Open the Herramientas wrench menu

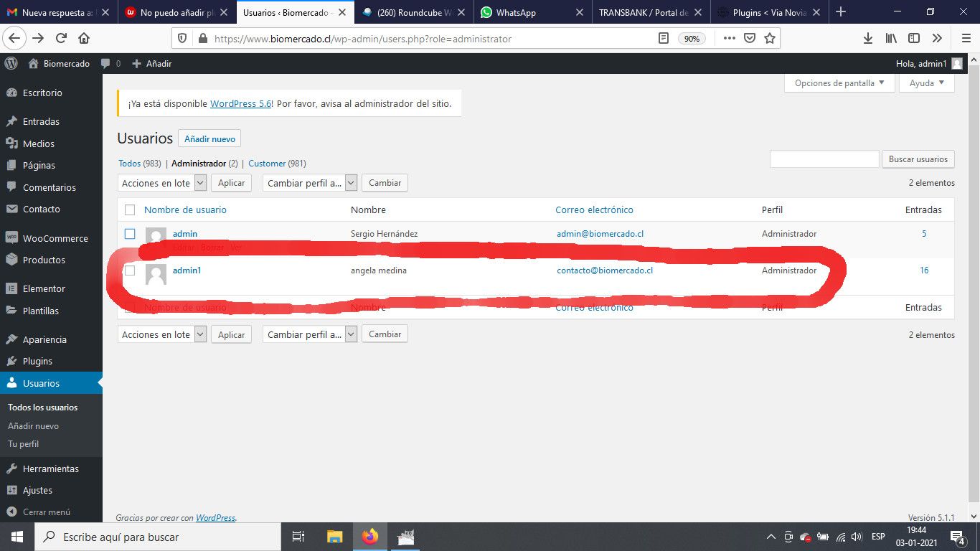tap(51, 468)
